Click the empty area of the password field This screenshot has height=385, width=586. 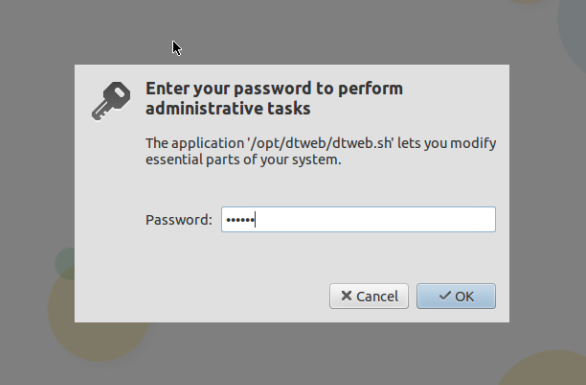tap(376, 219)
